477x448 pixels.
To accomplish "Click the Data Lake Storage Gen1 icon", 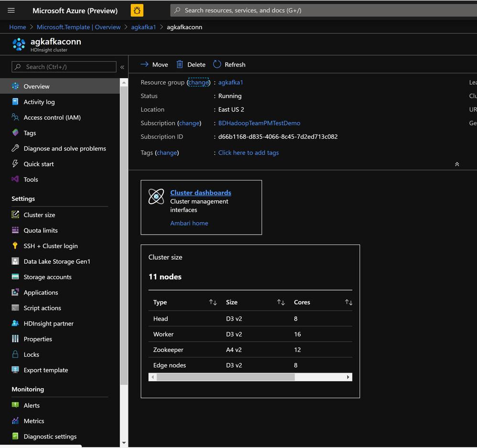I will [x=15, y=261].
